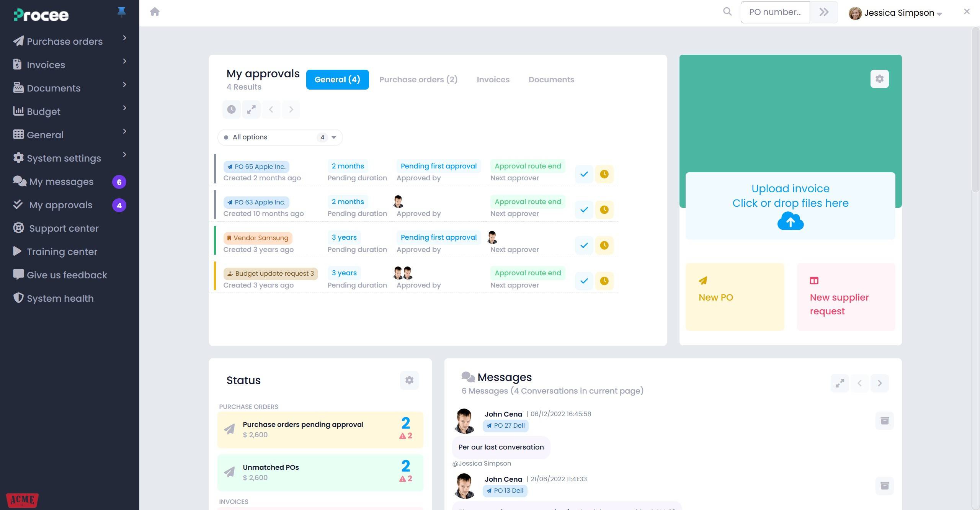The image size is (980, 510).
Task: Open My messages in sidebar
Action: (70, 181)
